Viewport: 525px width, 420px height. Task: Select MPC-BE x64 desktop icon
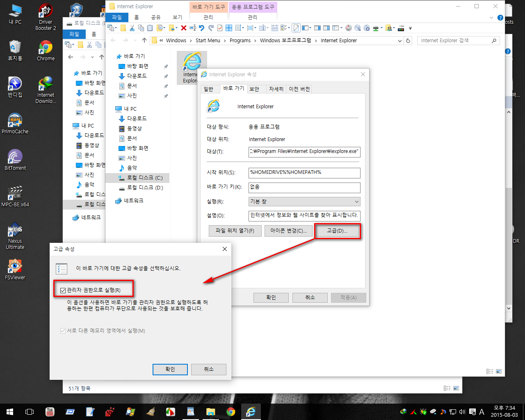pos(15,196)
